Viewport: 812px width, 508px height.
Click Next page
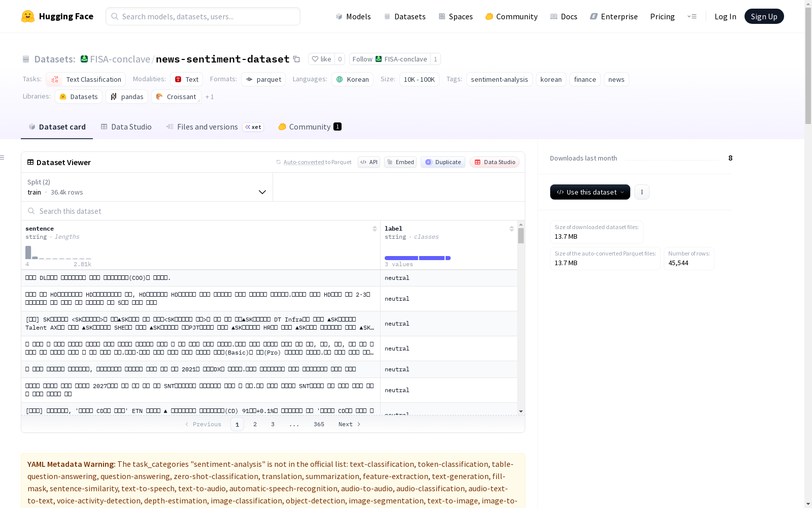point(350,424)
